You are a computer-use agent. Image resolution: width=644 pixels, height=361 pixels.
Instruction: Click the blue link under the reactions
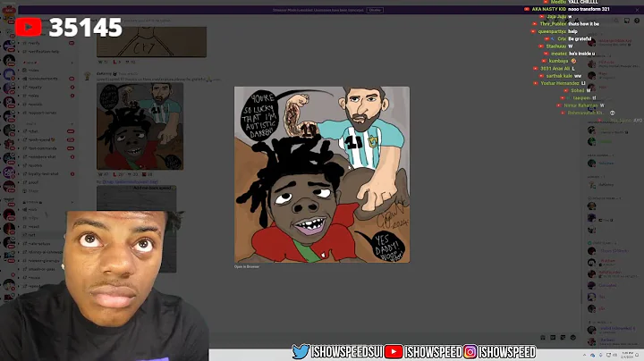pyautogui.click(x=130, y=181)
